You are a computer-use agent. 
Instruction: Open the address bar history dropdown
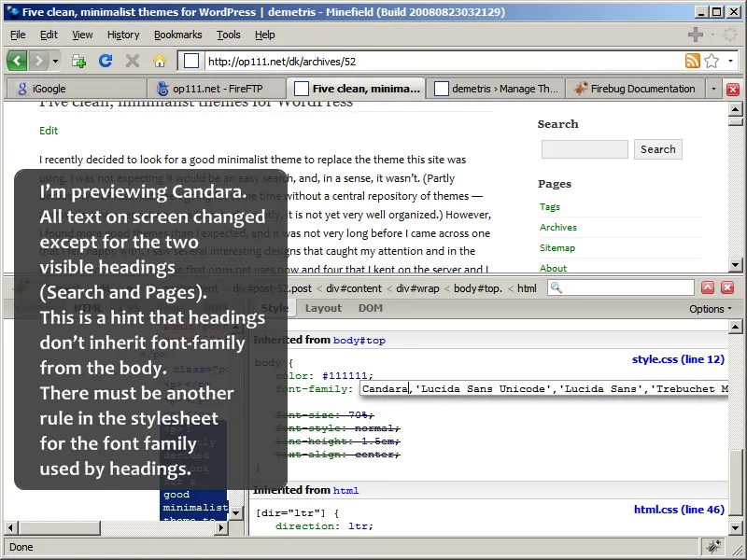click(x=730, y=61)
